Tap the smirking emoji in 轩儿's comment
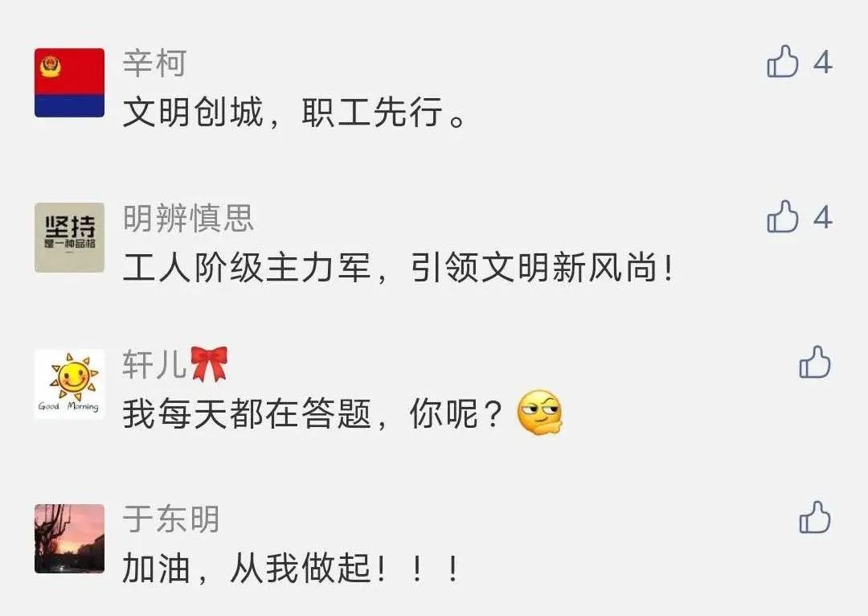The height and width of the screenshot is (616, 868). pos(539,413)
